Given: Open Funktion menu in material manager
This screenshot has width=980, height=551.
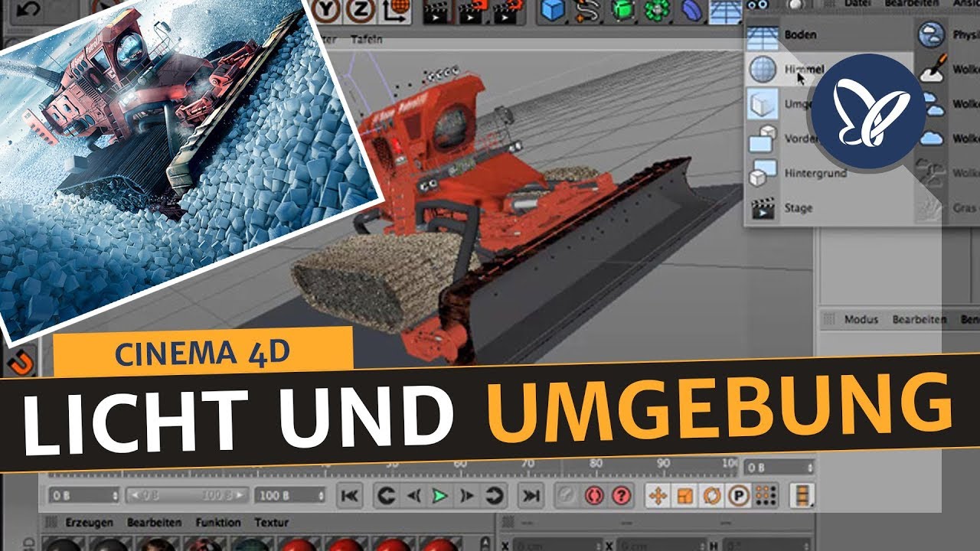Looking at the screenshot, I should coord(218,522).
